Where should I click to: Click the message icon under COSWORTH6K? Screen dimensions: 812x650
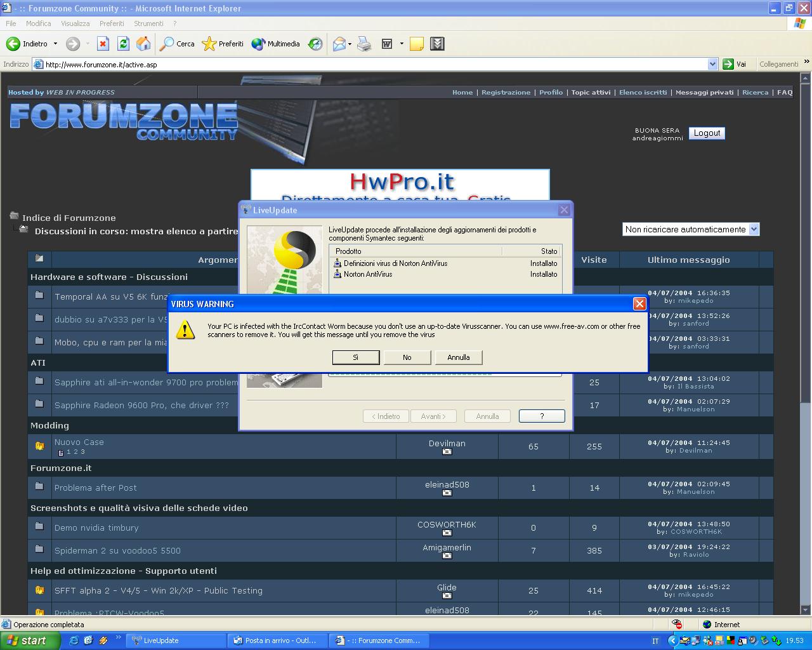click(x=447, y=533)
